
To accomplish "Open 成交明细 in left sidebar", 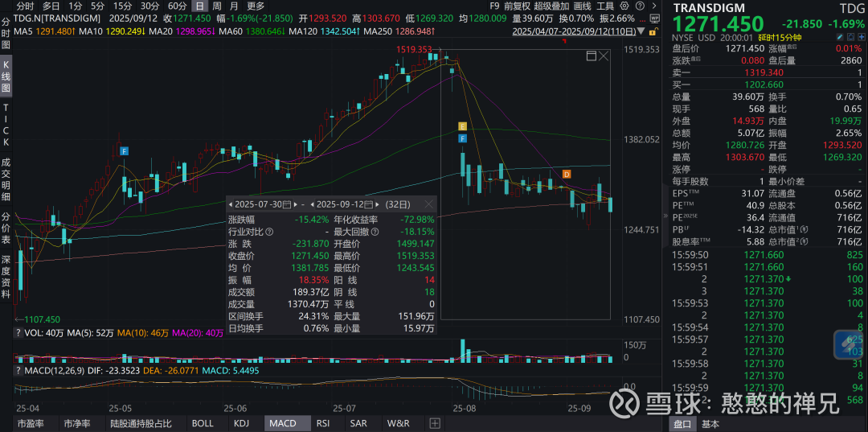I will tap(6, 179).
